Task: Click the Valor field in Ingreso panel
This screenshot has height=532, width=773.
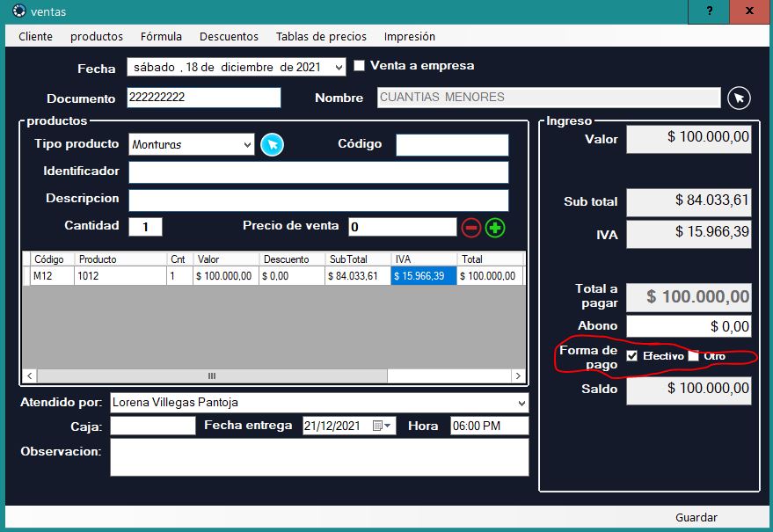Action: pos(689,139)
